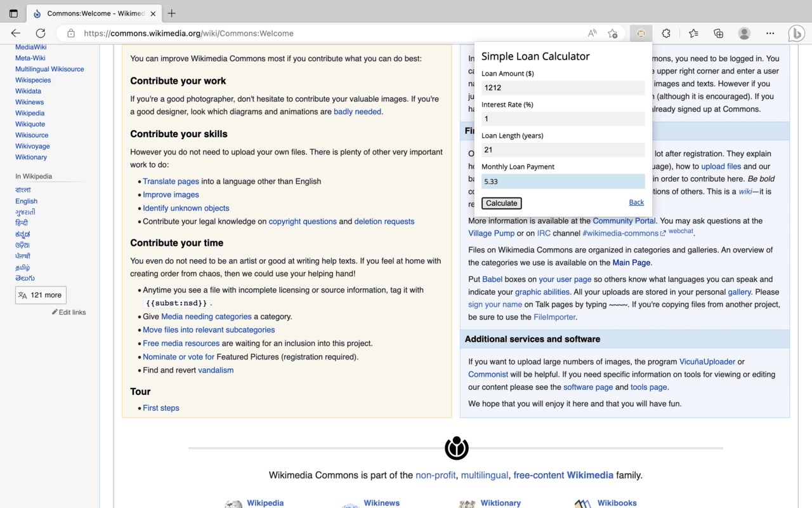Viewport: 812px width, 508px height.
Task: Open the Wikinews footer project link
Action: click(x=381, y=503)
